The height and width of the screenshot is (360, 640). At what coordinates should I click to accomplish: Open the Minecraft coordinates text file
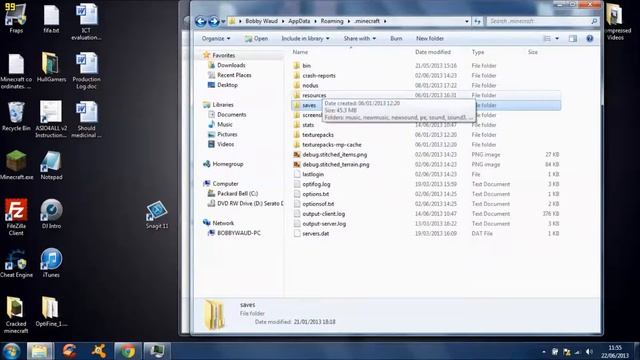[16, 71]
